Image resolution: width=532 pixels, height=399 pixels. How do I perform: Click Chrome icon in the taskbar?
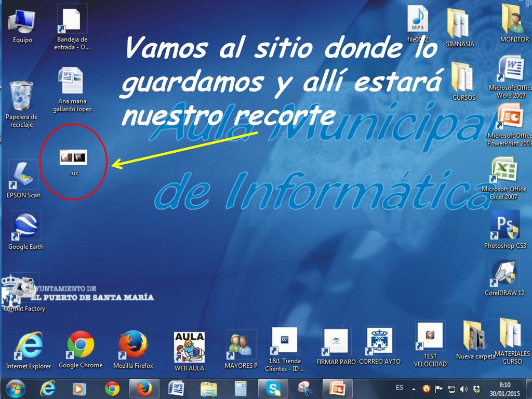tap(112, 389)
